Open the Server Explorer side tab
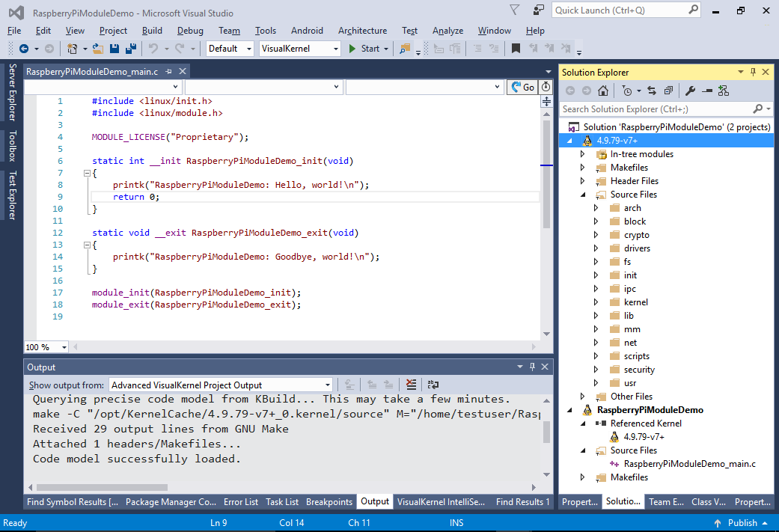This screenshot has width=779, height=532. (13, 92)
